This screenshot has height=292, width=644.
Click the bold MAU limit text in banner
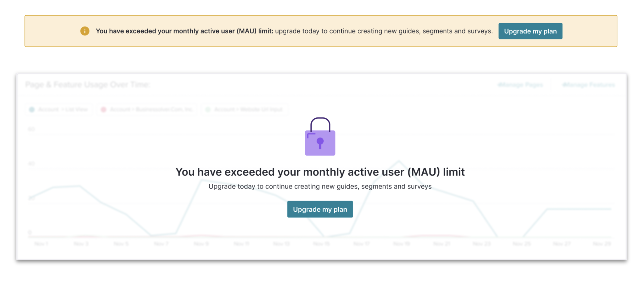click(184, 31)
